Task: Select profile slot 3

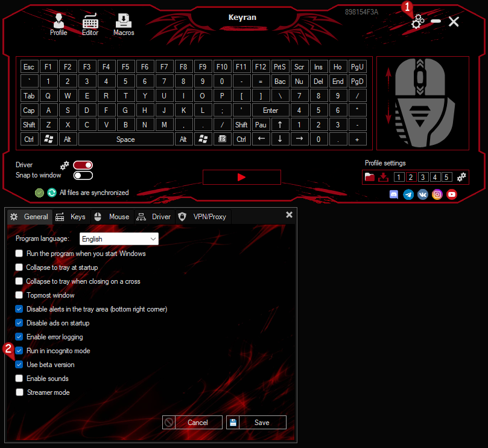Action: [x=423, y=178]
